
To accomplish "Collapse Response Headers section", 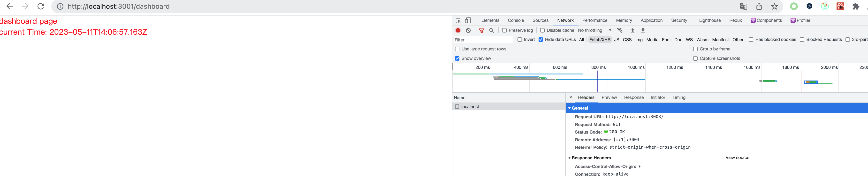I will pyautogui.click(x=570, y=158).
